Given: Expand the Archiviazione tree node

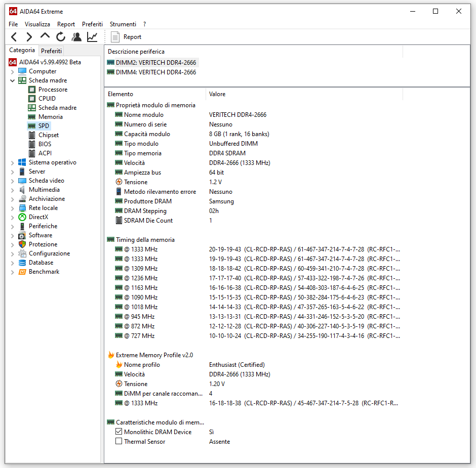Looking at the screenshot, I should [x=13, y=199].
